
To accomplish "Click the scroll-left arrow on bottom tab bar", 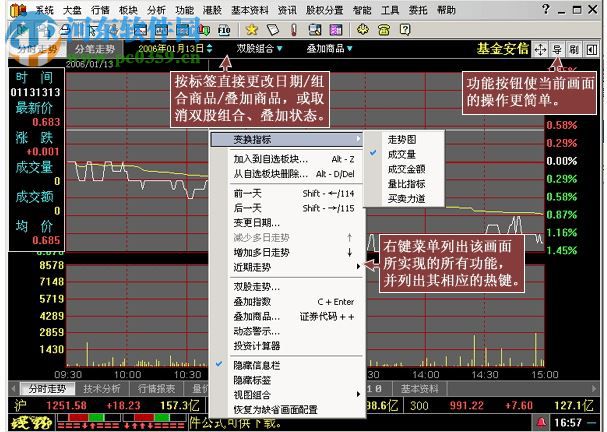I will click(14, 388).
